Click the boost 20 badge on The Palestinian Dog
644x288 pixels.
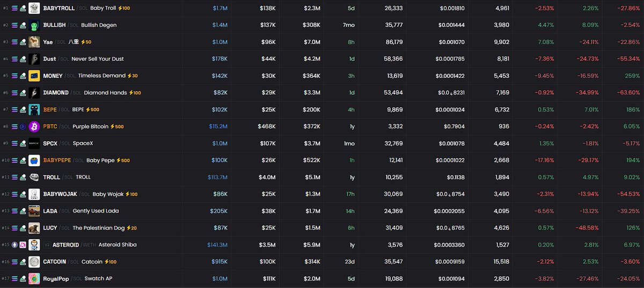point(131,228)
